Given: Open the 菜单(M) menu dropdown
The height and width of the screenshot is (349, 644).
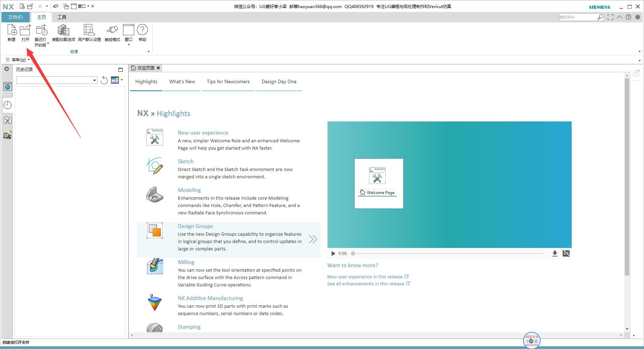Looking at the screenshot, I should click(x=18, y=60).
